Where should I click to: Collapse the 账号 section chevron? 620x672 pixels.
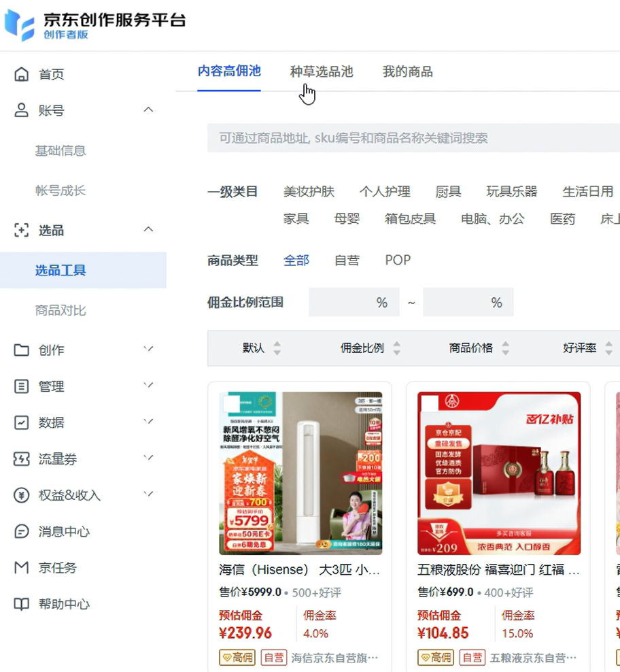click(148, 110)
